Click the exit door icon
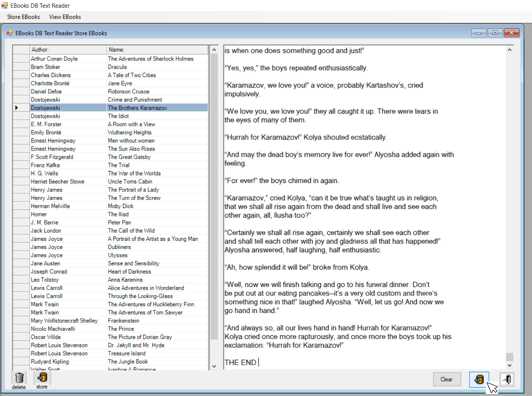This screenshot has width=532, height=396. 507,379
